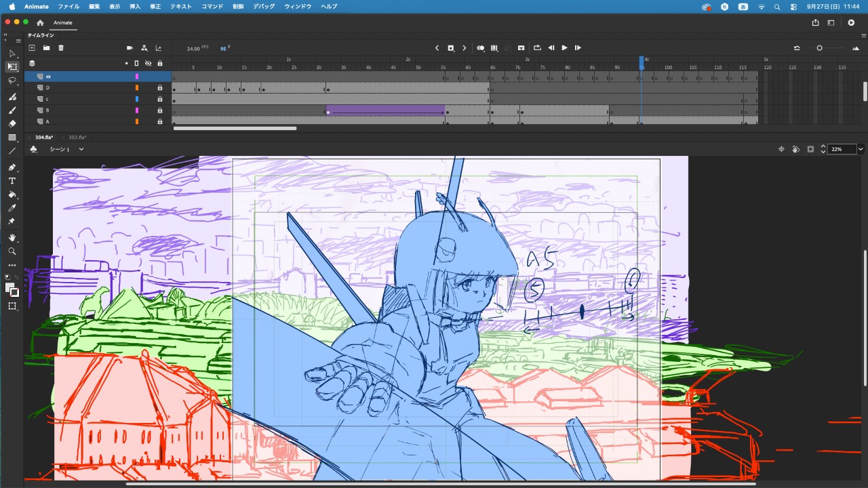The height and width of the screenshot is (488, 868).
Task: Choose the Text tool
Action: click(12, 181)
